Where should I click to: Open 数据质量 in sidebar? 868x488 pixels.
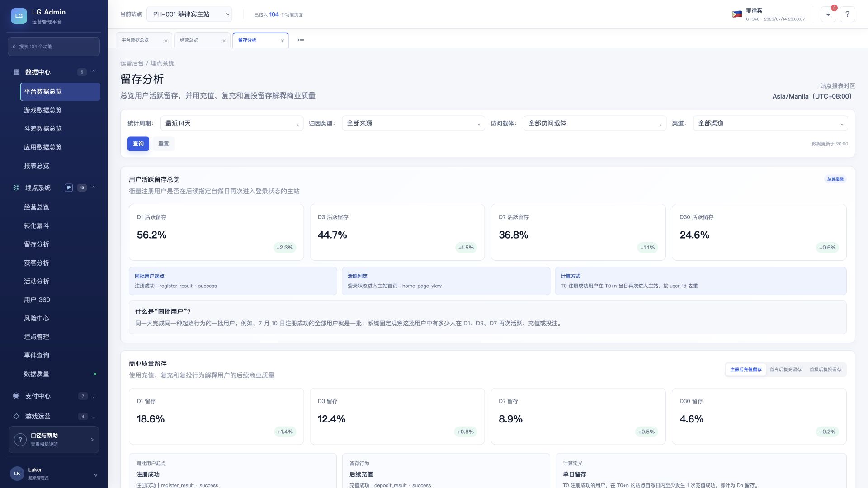click(x=60, y=374)
